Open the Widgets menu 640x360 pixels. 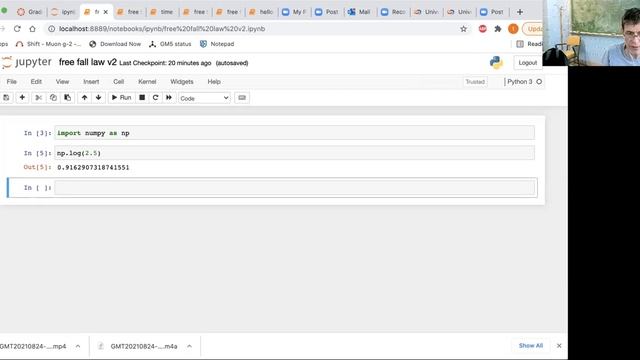point(182,82)
